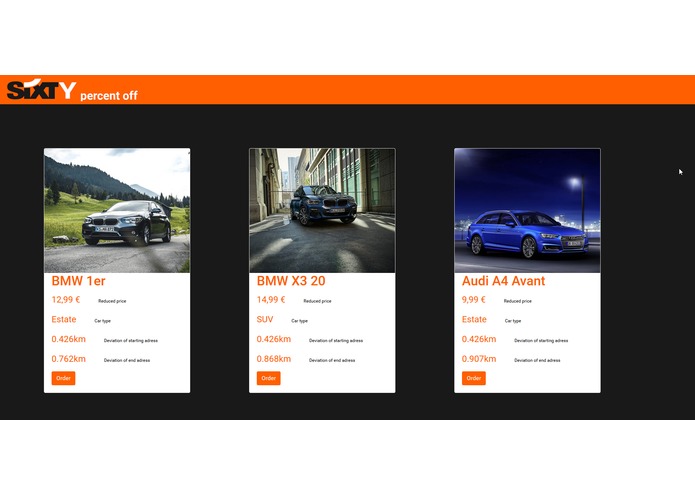Click 'Deviation of end adress' on Audi A4 card
Image resolution: width=695 pixels, height=494 pixels.
(537, 360)
